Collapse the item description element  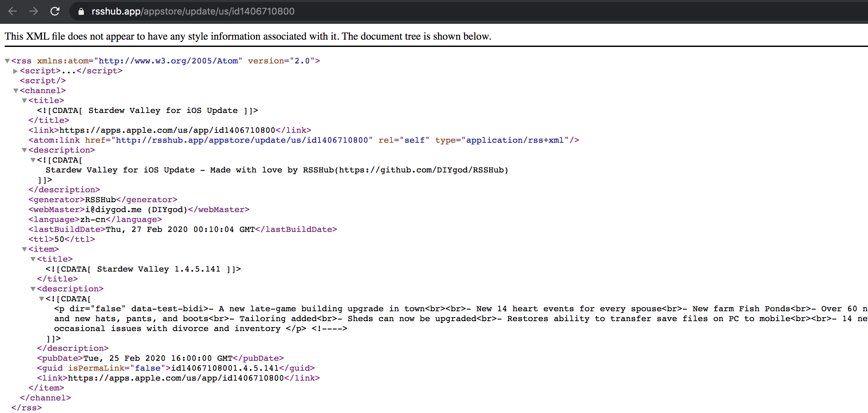point(33,289)
